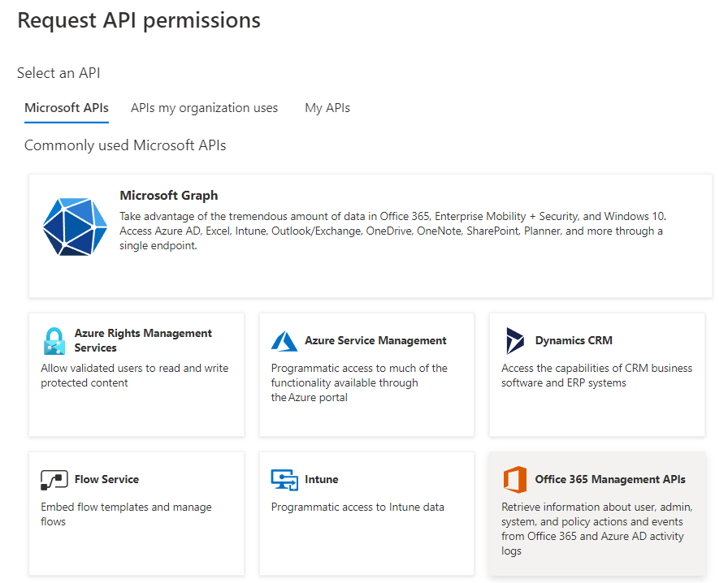Screen dimensions: 728x583
Task: Open the APIs my organization uses tab
Action: (204, 108)
